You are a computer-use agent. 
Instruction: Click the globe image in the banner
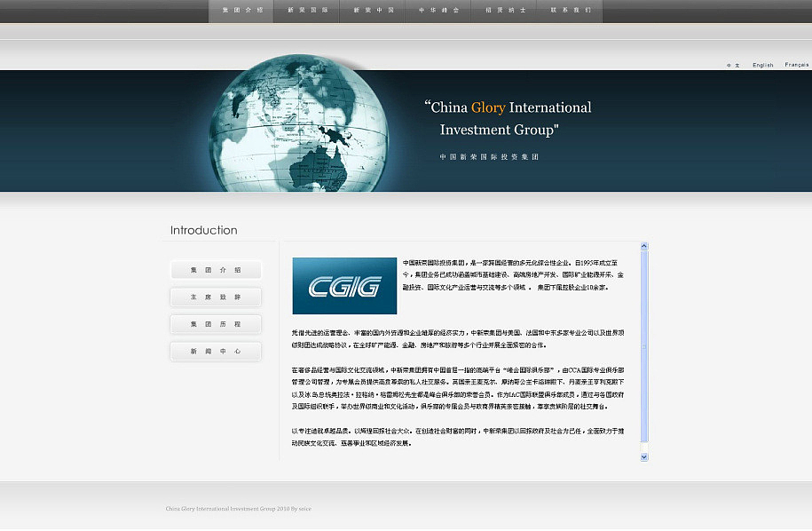tap(299, 123)
